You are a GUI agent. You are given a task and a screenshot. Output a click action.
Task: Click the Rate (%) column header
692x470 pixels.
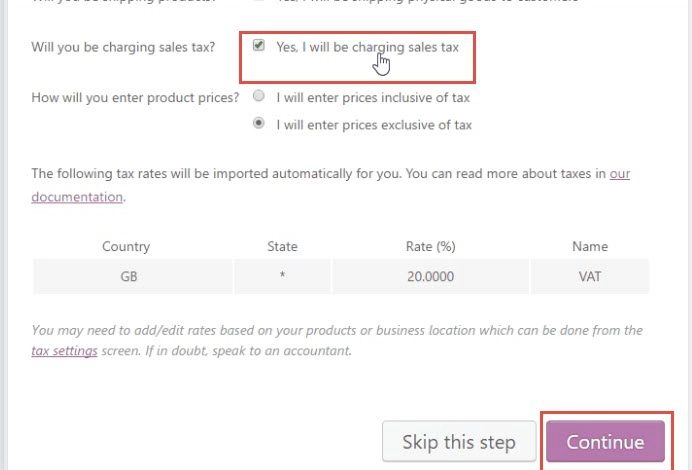tap(431, 246)
